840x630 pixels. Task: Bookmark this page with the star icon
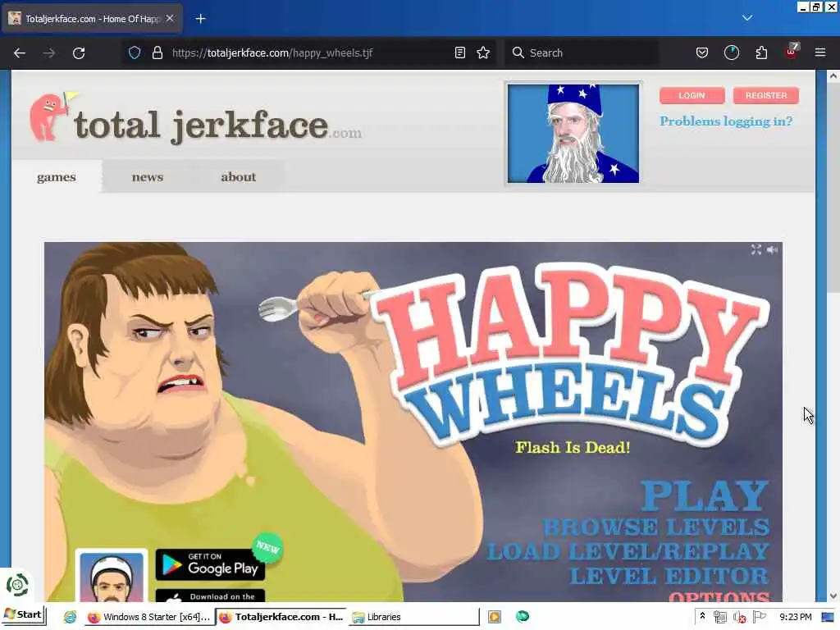[x=483, y=52]
